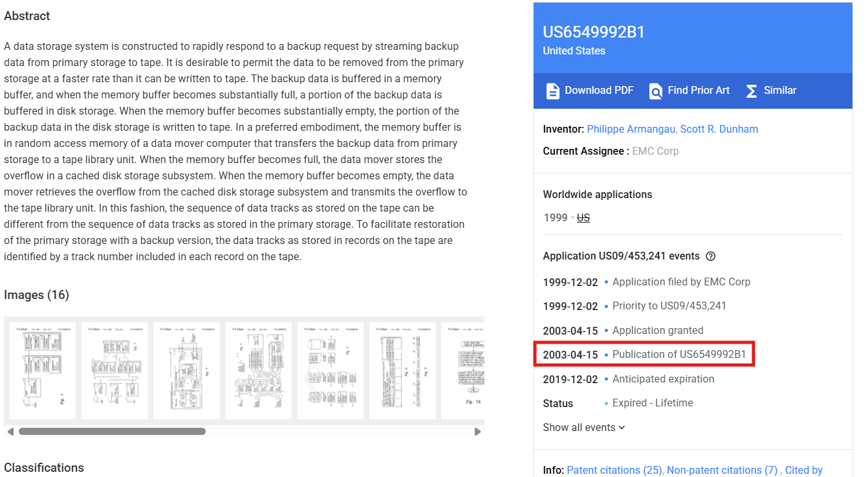Click right arrow of image scrollbar
The image size is (868, 477).
pyautogui.click(x=477, y=431)
